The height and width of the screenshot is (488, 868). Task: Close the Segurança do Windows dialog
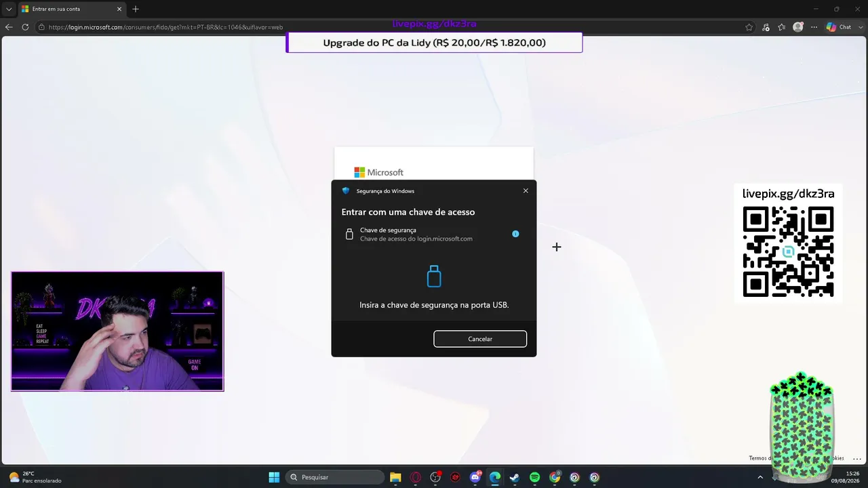[526, 191]
